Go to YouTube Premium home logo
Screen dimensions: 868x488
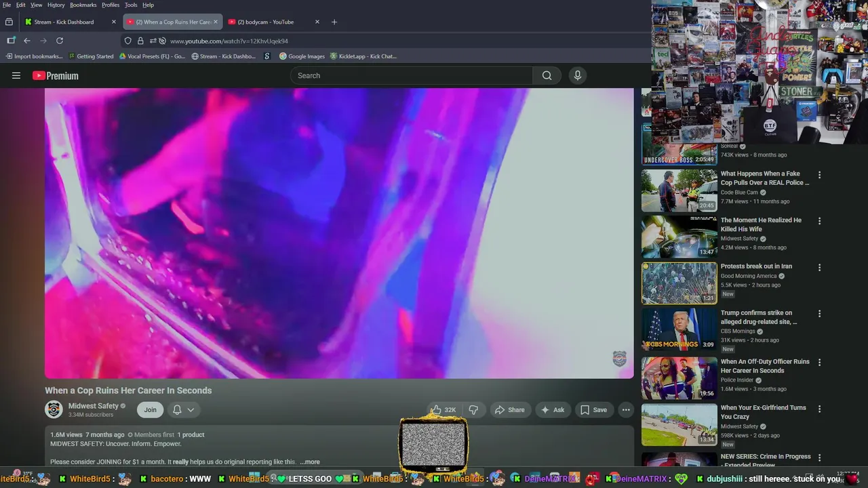click(56, 76)
